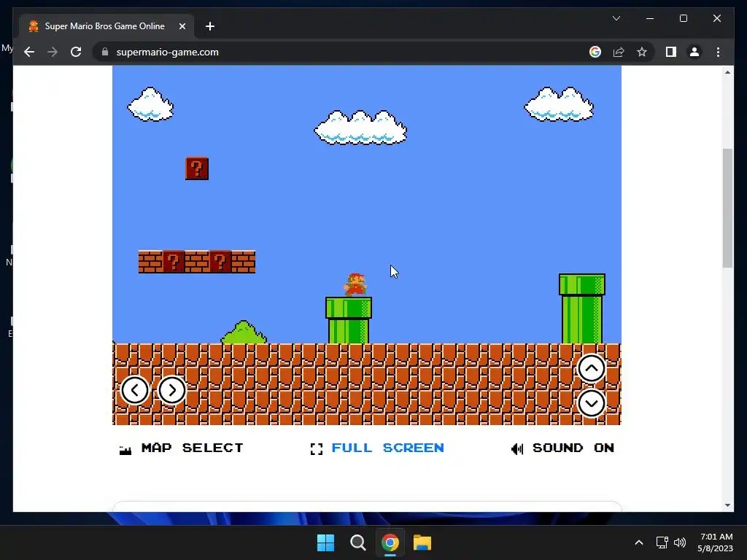Viewport: 747px width, 560px height.
Task: Switch the game to Full Screen
Action: coord(377,448)
